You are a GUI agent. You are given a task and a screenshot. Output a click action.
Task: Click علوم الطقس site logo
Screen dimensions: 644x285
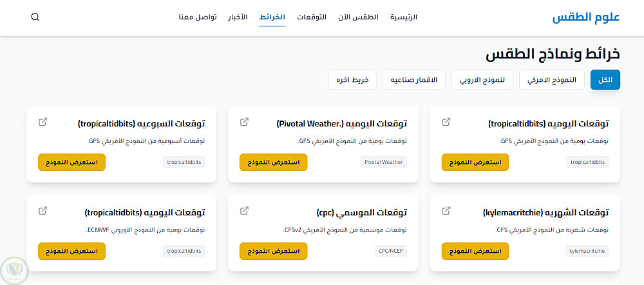tap(585, 17)
